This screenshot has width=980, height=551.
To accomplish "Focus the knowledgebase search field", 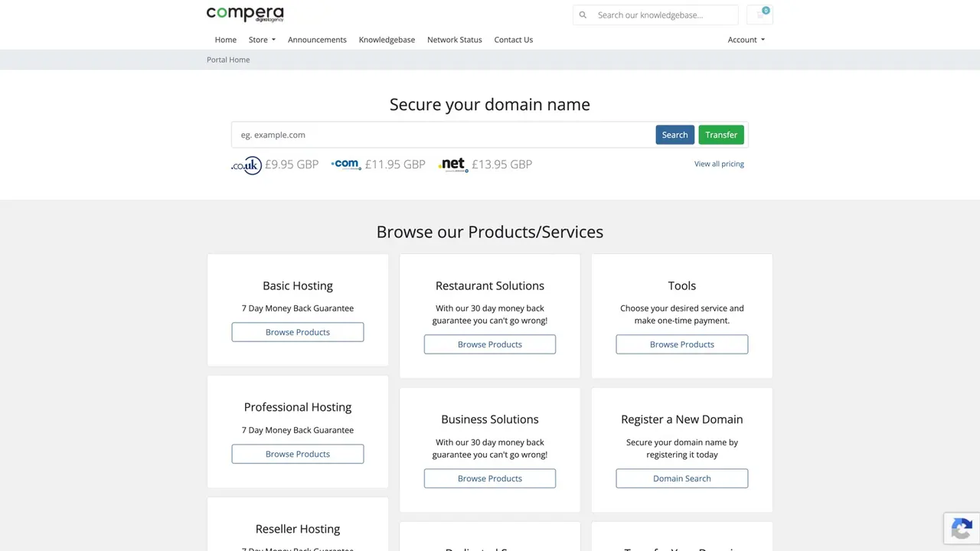I will [x=665, y=15].
